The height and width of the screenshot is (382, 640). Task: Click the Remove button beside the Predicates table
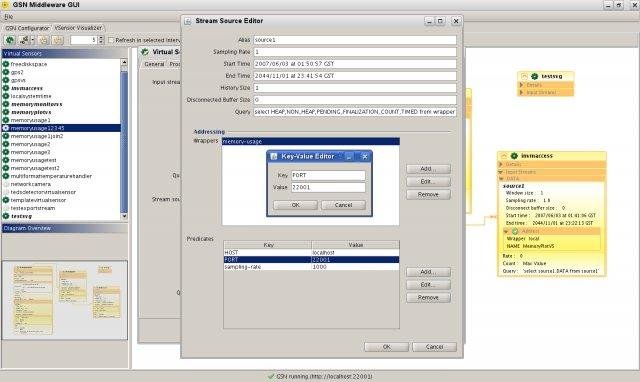point(428,298)
